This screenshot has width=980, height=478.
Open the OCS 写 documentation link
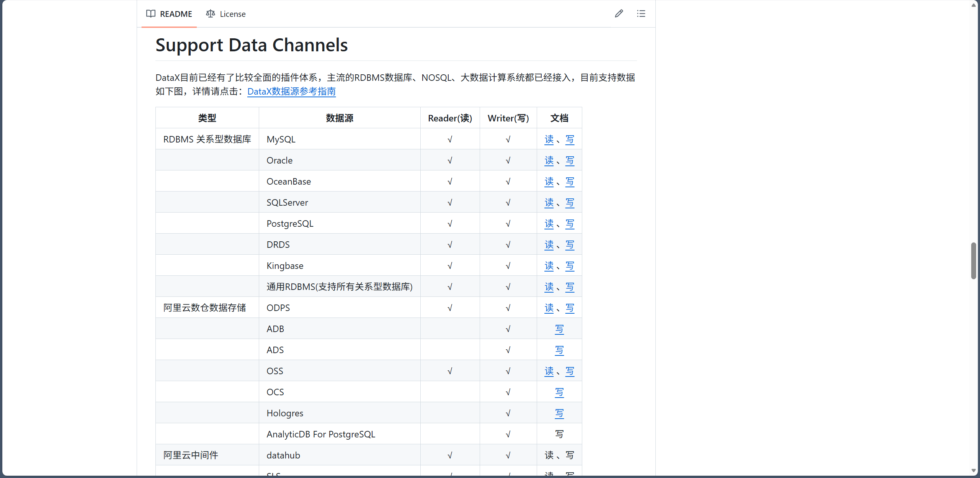click(x=559, y=392)
